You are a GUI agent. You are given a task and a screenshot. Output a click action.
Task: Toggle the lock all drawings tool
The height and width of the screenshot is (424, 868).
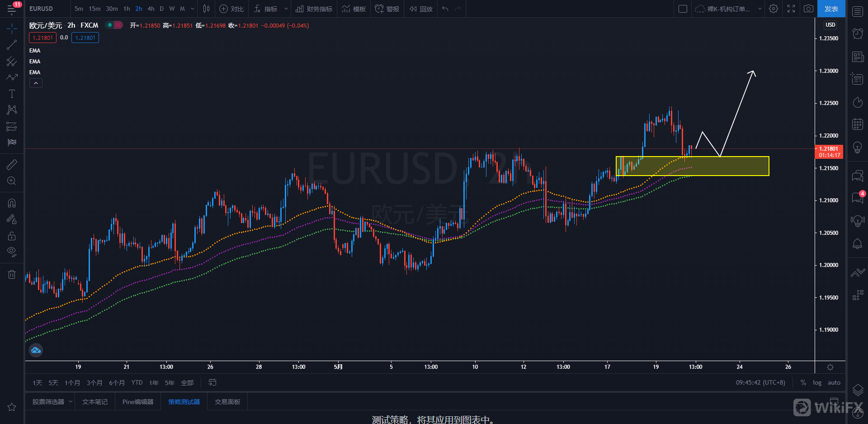point(12,236)
